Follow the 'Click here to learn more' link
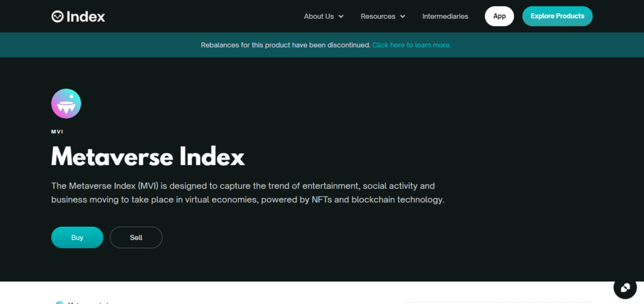The image size is (644, 304). coord(411,45)
